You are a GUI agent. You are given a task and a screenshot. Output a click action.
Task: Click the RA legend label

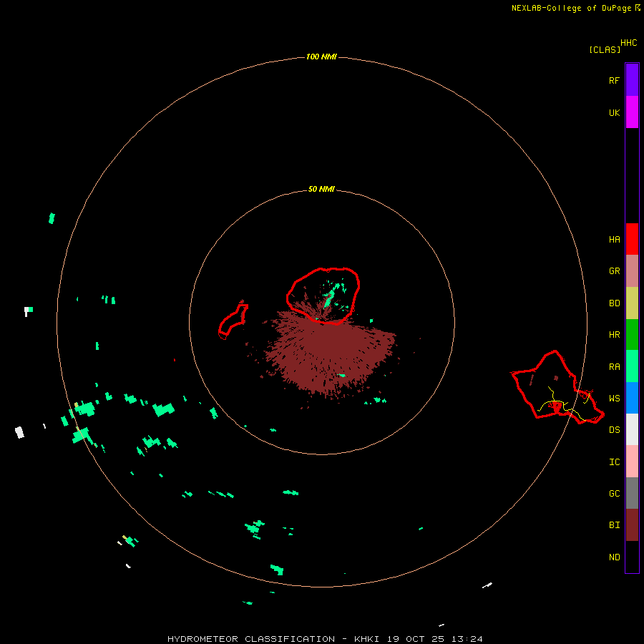click(x=614, y=367)
